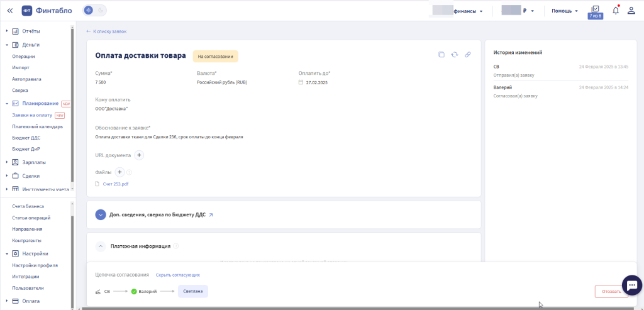Open Интеграции in sidebar
The height and width of the screenshot is (310, 644).
25,276
